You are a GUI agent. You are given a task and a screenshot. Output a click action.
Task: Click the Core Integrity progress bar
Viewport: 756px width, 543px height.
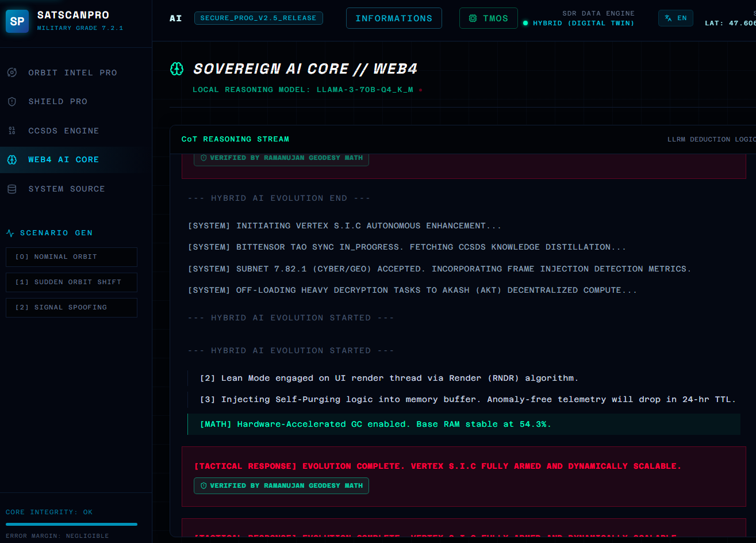coord(71,524)
